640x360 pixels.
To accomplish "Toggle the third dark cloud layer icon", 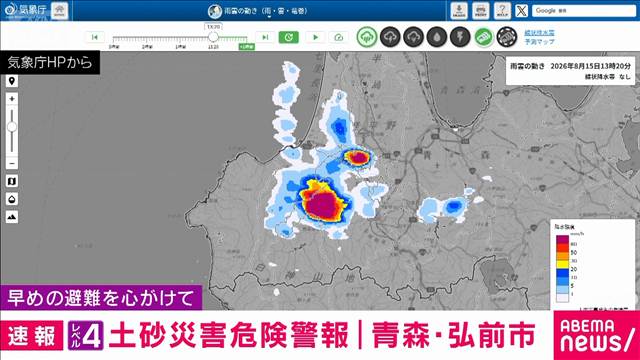I will coord(413,37).
